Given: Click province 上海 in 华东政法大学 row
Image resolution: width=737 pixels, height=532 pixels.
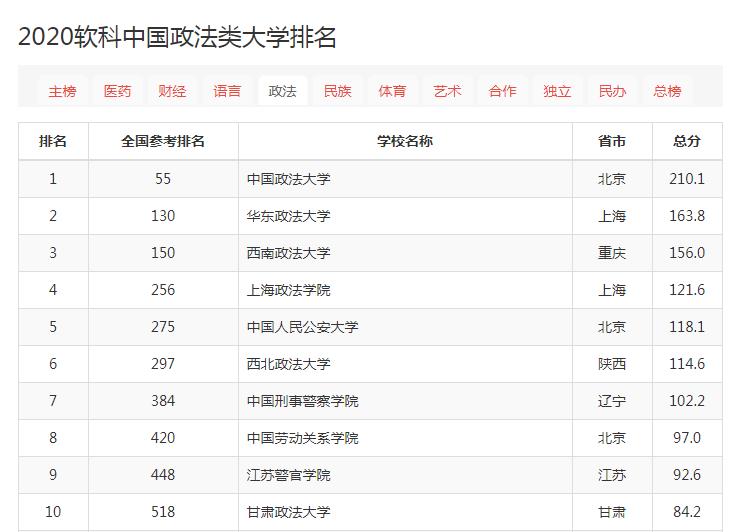Looking at the screenshot, I should pos(612,216).
